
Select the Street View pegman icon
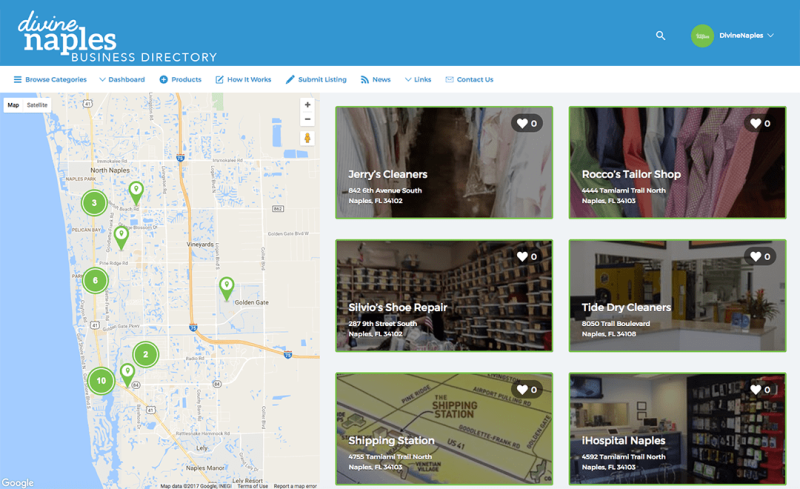pyautogui.click(x=307, y=138)
